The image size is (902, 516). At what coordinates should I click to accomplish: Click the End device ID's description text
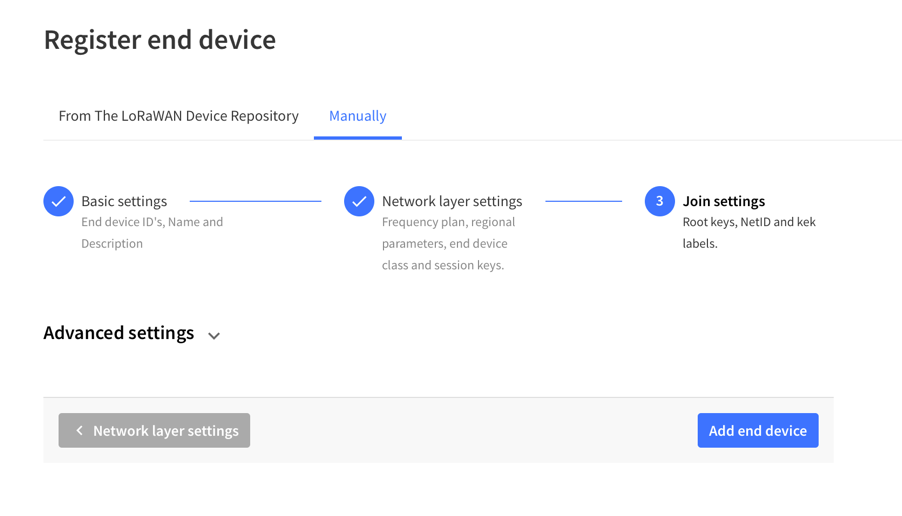pyautogui.click(x=152, y=232)
